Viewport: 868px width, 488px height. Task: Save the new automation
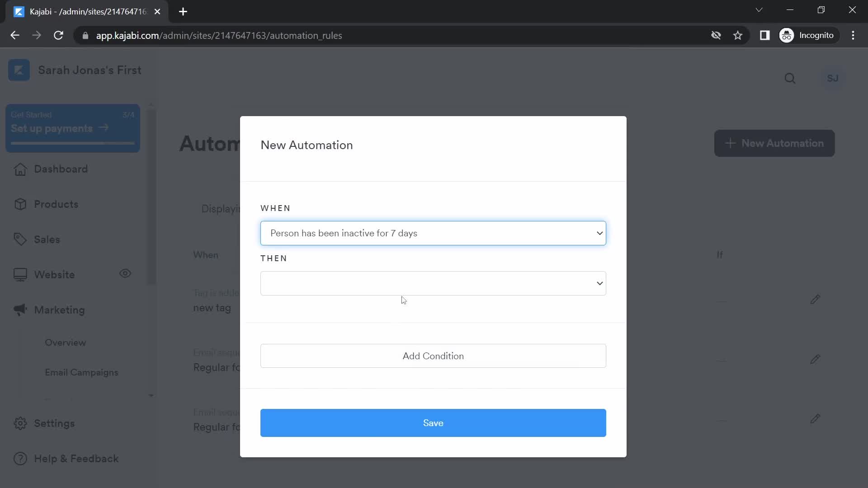(433, 423)
